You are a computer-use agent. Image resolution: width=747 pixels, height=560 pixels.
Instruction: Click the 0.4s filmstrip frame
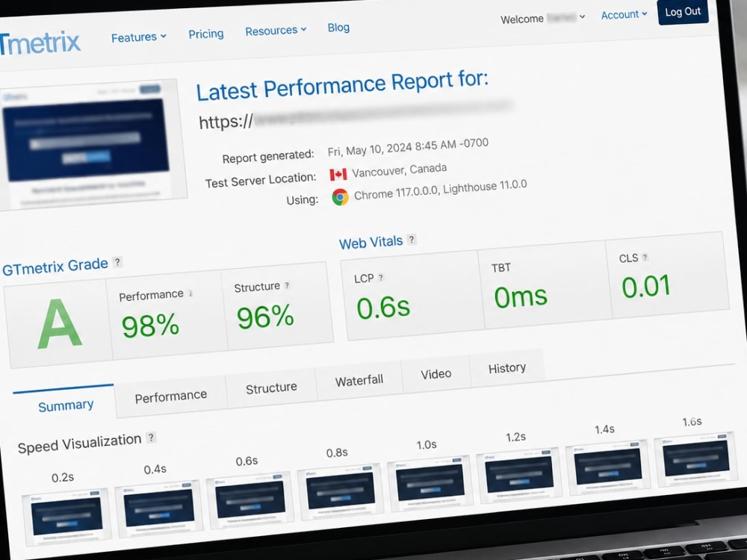[158, 508]
